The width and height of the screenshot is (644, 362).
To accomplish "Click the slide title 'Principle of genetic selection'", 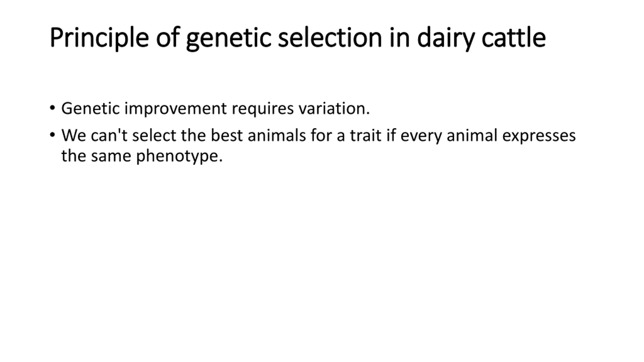I will point(298,38).
